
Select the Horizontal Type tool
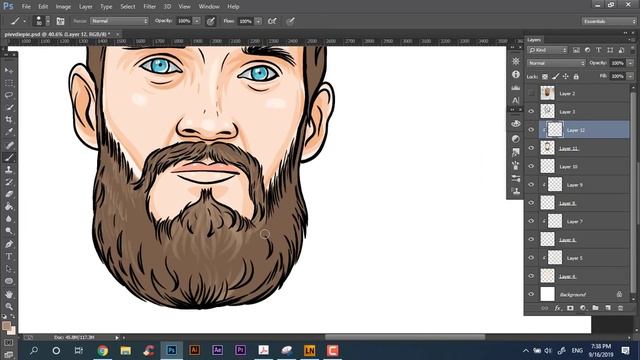pos(9,256)
